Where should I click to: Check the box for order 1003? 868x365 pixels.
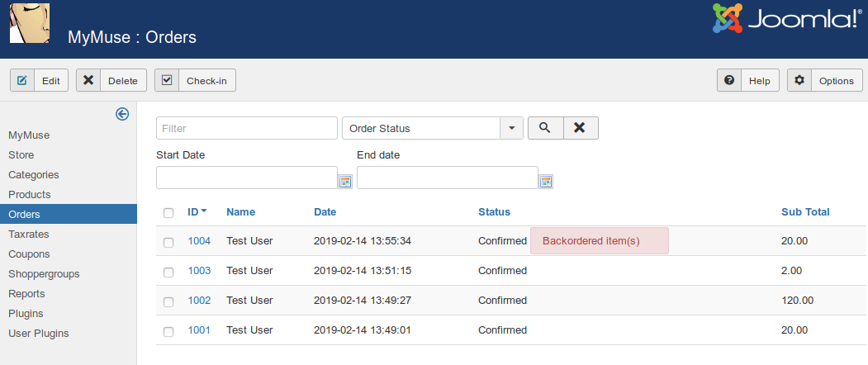coord(168,272)
